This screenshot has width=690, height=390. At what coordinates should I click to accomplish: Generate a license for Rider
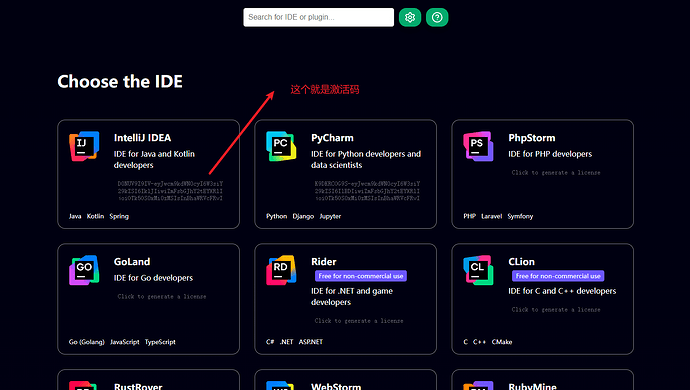(359, 320)
